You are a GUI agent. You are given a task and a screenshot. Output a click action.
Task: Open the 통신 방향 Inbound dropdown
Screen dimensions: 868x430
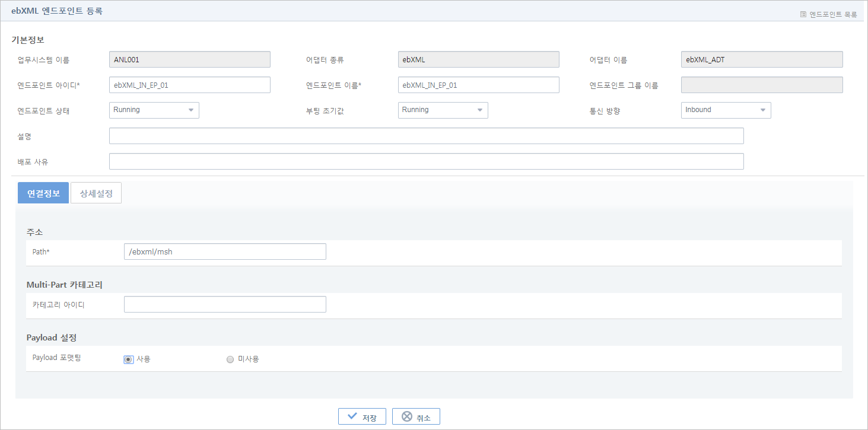pyautogui.click(x=726, y=110)
